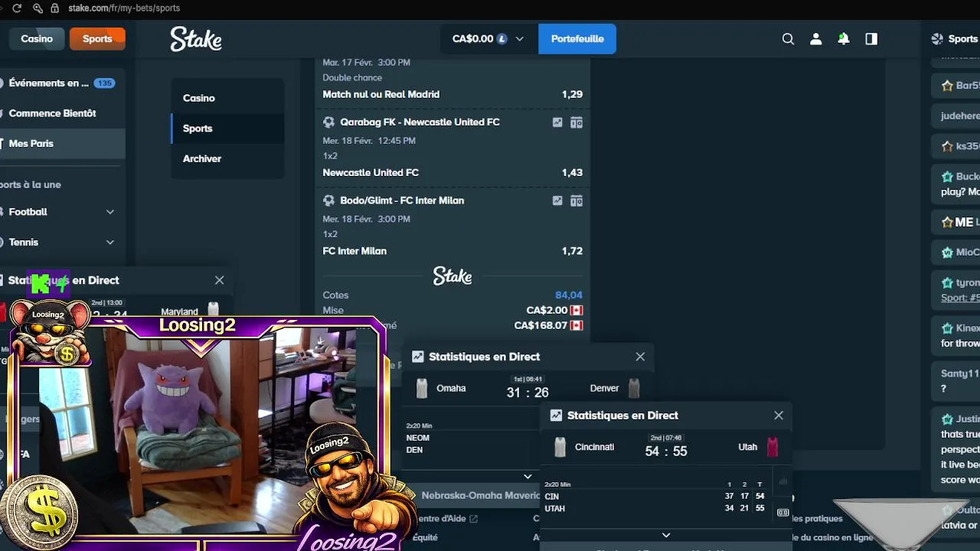The height and width of the screenshot is (551, 980).
Task: Click soccer ball icon of Bodo/Glimt match
Action: click(328, 201)
